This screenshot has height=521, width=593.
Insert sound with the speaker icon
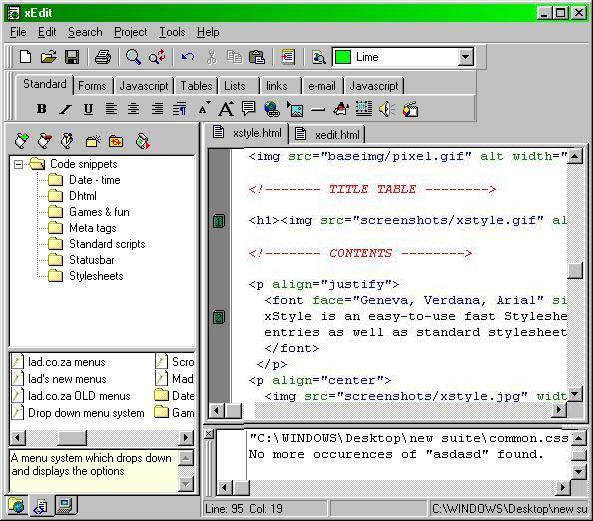(x=387, y=109)
